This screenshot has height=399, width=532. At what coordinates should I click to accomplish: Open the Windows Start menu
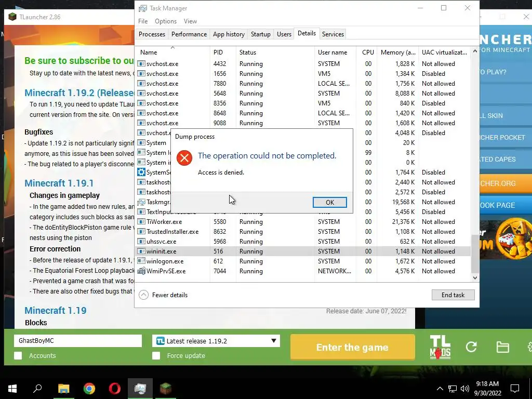coord(12,389)
